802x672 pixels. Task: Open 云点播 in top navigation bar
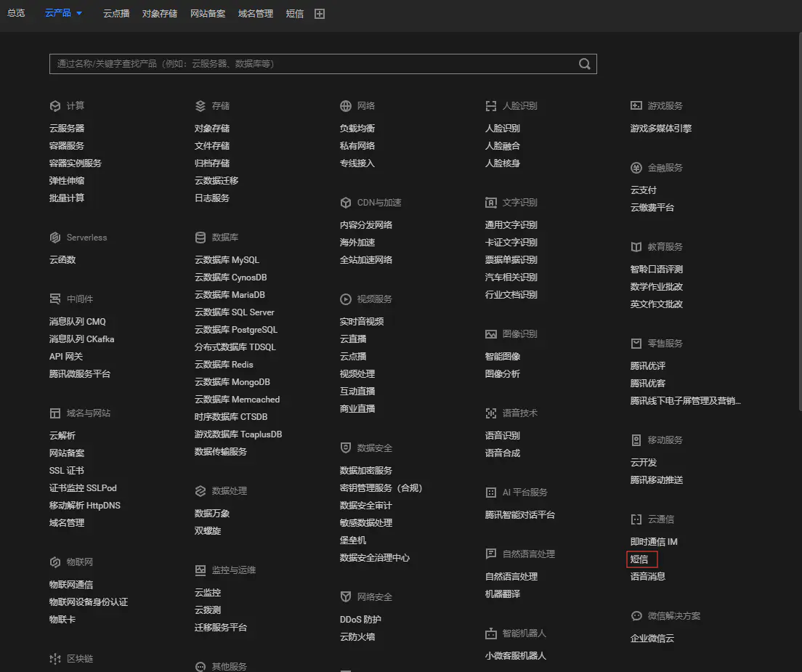(116, 14)
